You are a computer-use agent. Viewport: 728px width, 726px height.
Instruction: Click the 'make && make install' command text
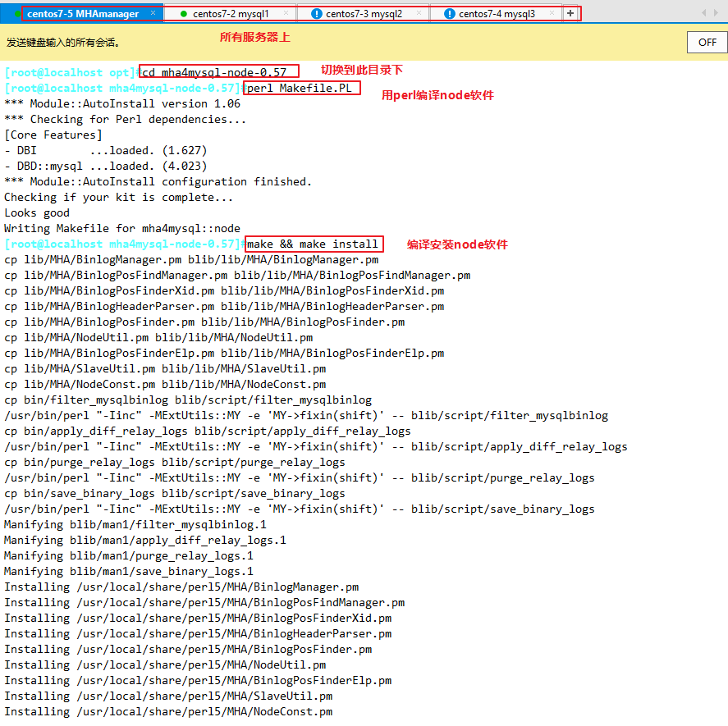[313, 244]
